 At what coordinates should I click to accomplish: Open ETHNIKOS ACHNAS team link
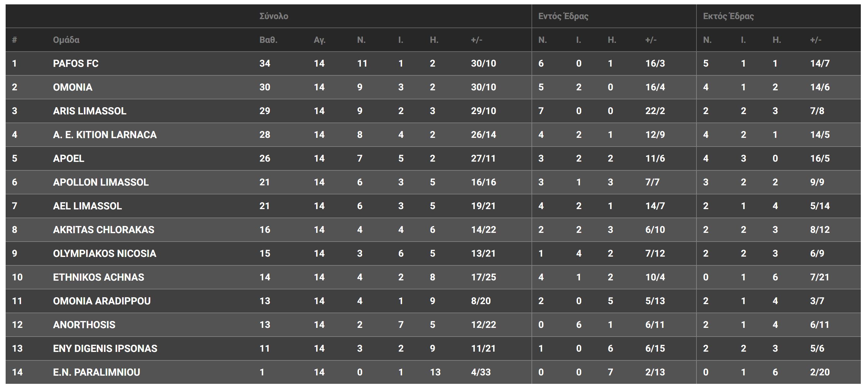click(98, 277)
